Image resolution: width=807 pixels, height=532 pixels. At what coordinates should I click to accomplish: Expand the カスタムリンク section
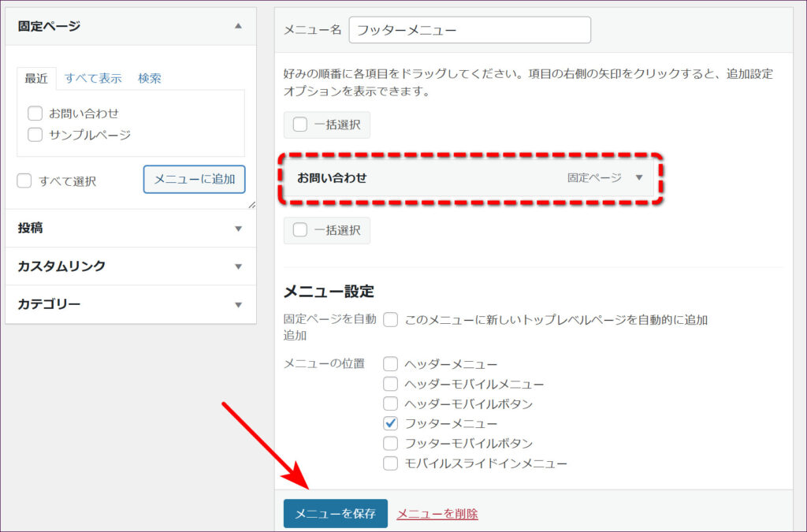[238, 266]
